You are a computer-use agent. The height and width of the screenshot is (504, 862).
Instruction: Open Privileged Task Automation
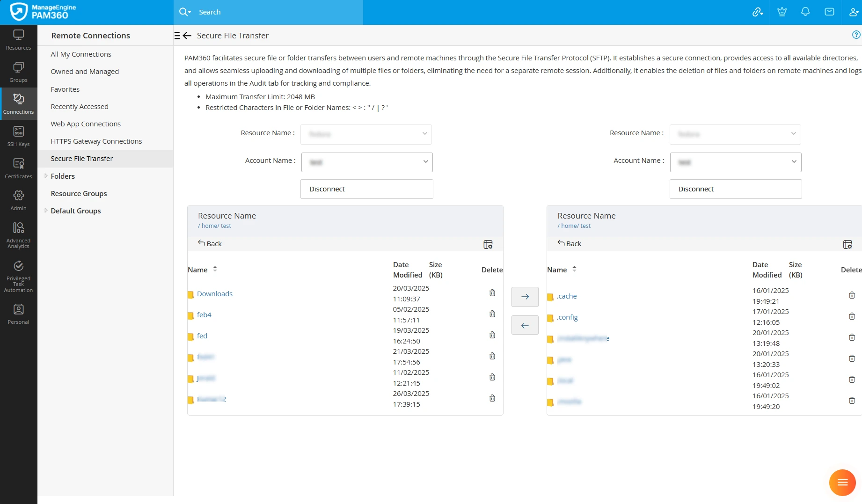(x=18, y=277)
